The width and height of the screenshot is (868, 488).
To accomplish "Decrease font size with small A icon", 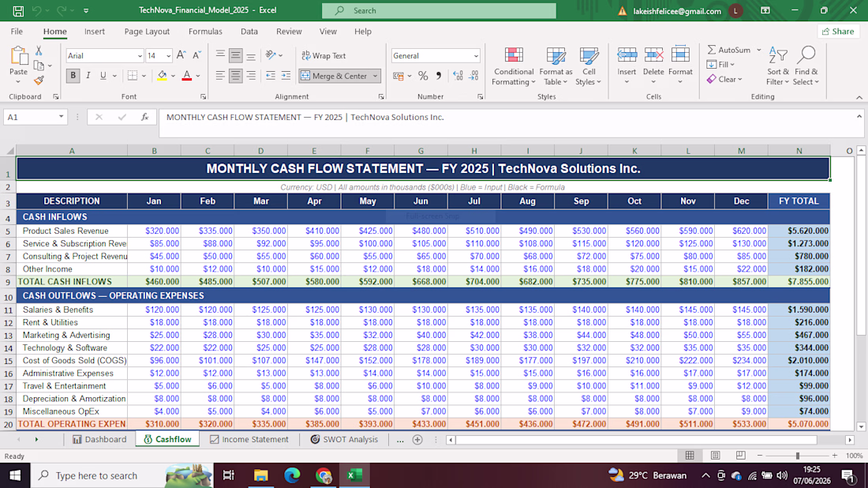I will (x=196, y=55).
